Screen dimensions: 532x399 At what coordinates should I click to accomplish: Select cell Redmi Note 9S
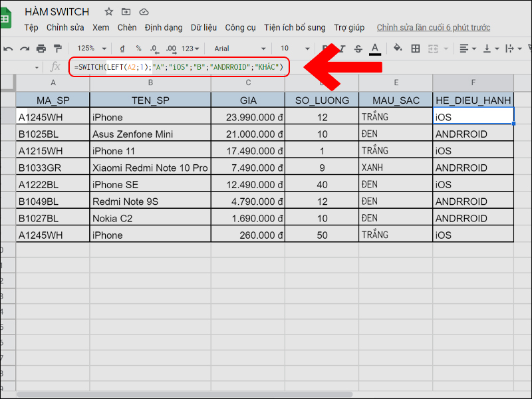pos(150,201)
